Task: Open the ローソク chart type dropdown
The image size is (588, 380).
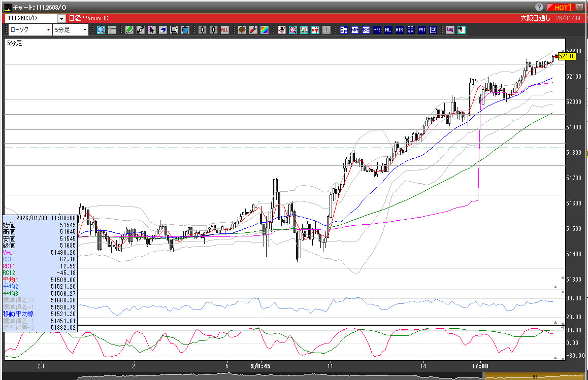Action: pyautogui.click(x=48, y=30)
